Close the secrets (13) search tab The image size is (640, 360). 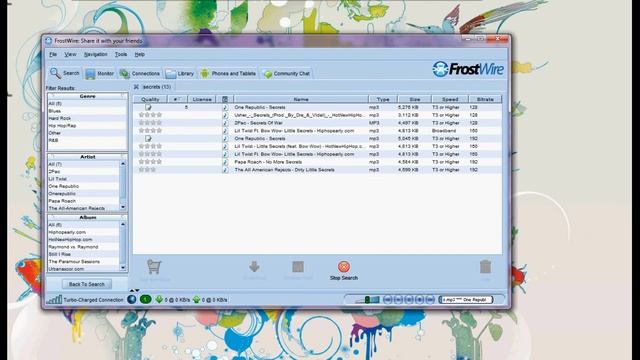pos(136,87)
